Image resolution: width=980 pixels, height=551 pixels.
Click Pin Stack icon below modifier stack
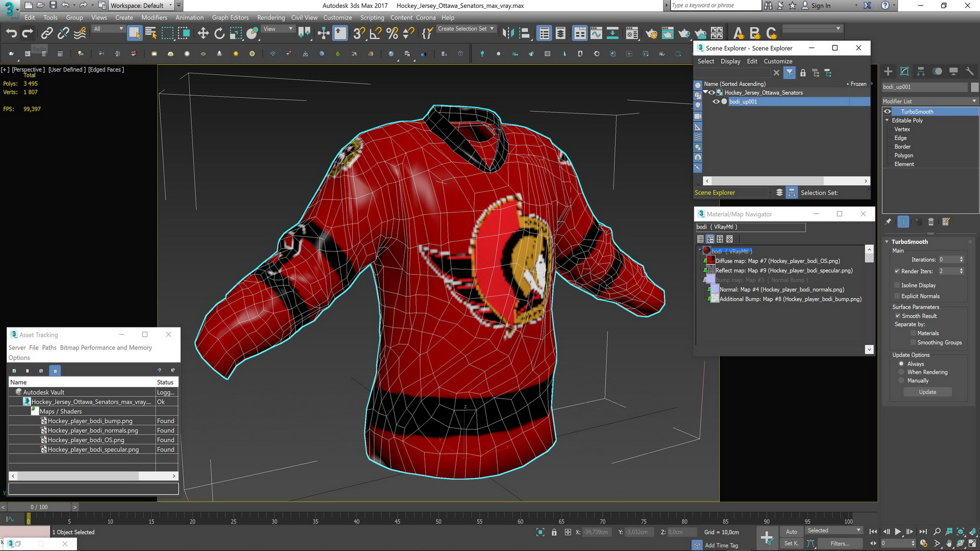888,222
